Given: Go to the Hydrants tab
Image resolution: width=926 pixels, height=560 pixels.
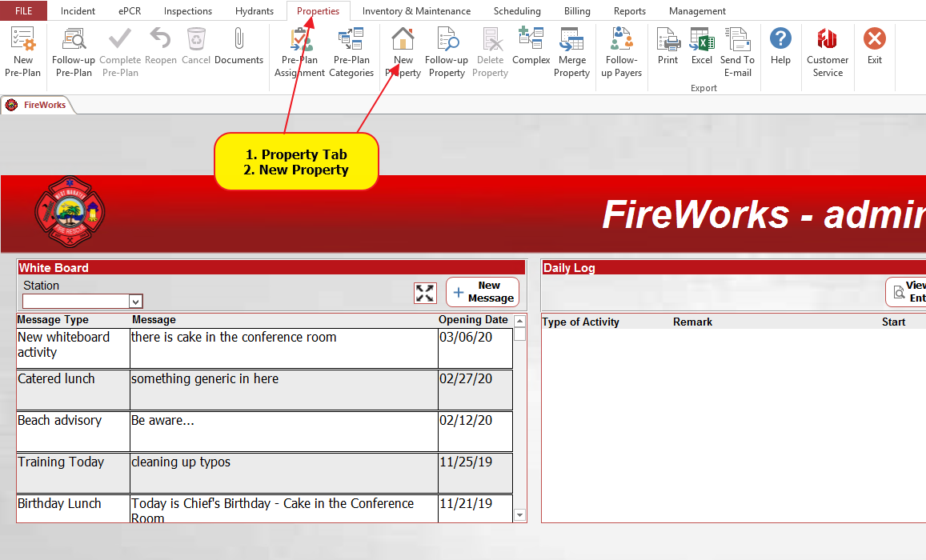Looking at the screenshot, I should coord(254,10).
